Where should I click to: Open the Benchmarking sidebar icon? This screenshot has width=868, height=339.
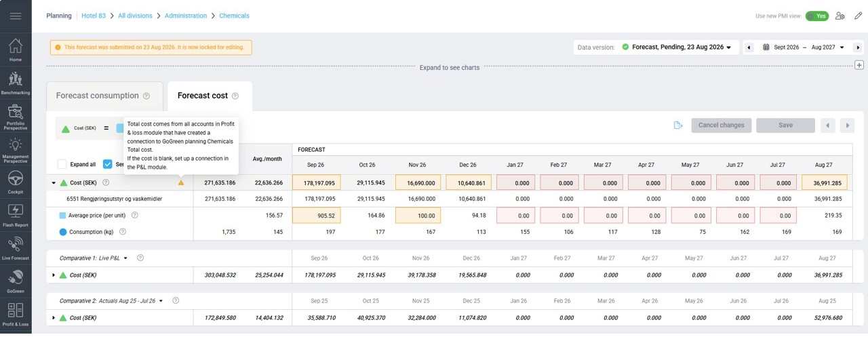[16, 83]
